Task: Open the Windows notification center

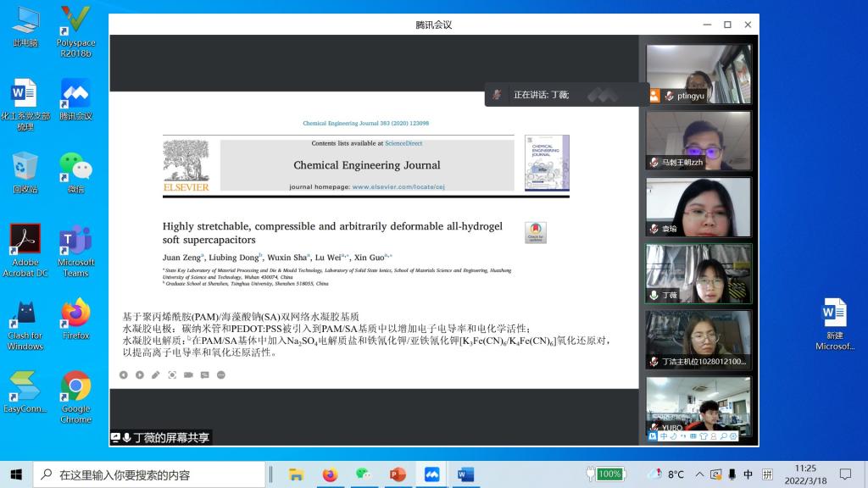Action: [845, 474]
